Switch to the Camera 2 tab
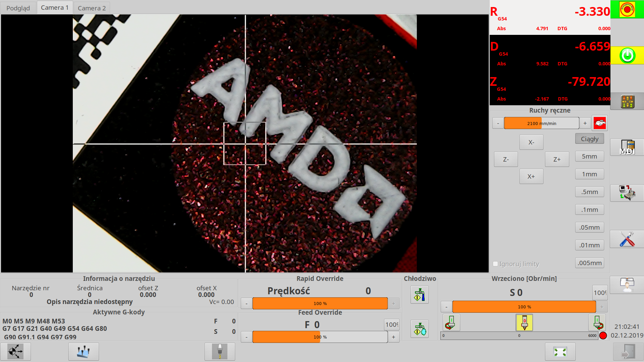Screen dimensions: 644x362 [92, 8]
